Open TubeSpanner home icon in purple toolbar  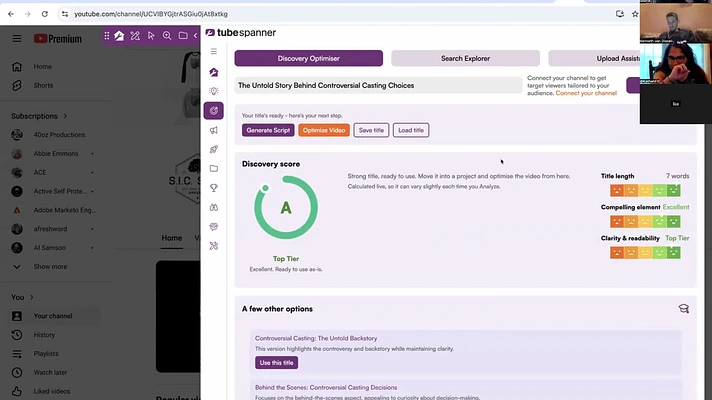(119, 36)
